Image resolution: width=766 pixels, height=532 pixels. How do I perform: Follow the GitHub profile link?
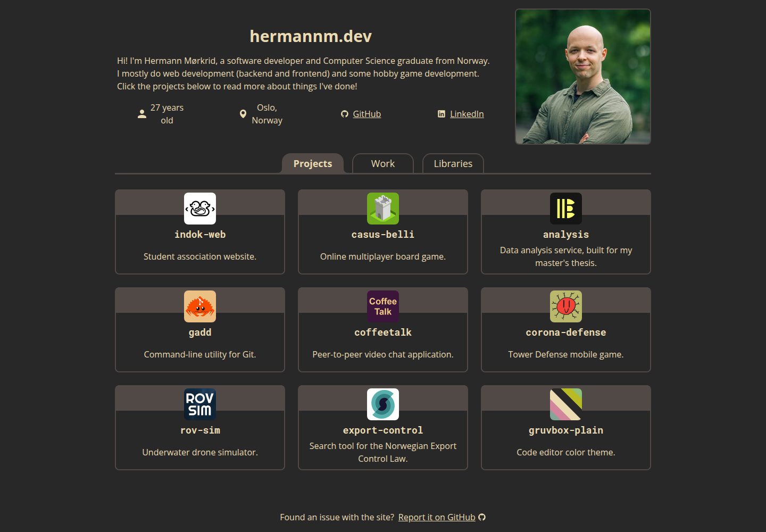point(367,114)
